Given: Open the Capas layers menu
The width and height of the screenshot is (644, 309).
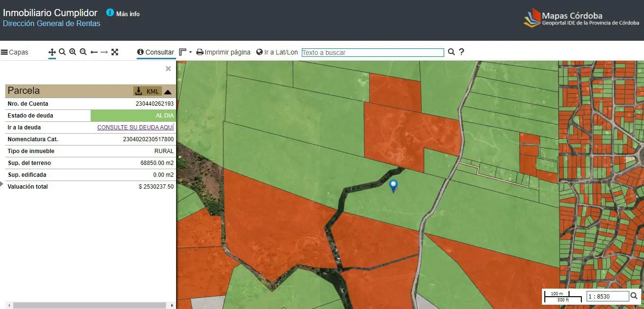Looking at the screenshot, I should coord(14,52).
